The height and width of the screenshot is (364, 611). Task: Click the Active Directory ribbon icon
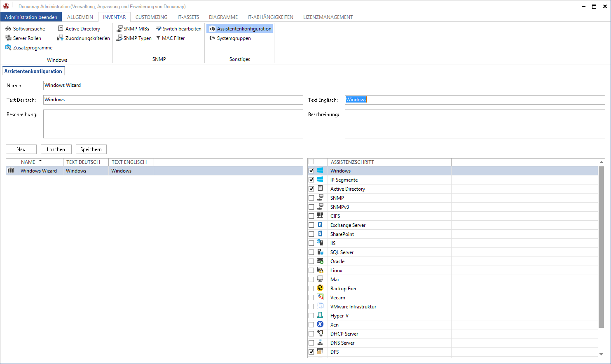click(x=61, y=28)
